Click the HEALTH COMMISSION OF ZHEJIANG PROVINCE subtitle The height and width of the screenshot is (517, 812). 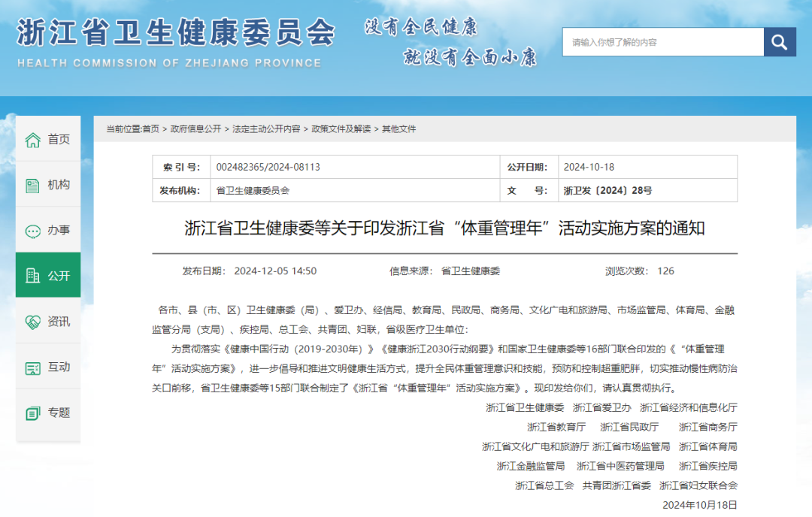pos(169,63)
